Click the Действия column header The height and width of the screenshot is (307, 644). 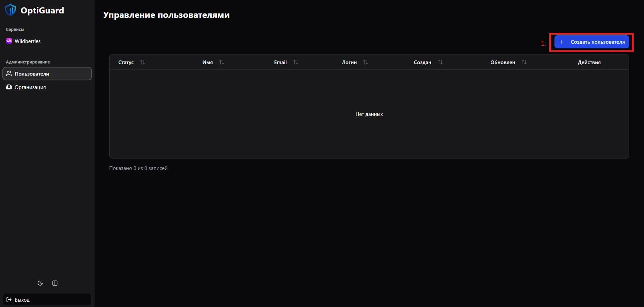(x=589, y=62)
